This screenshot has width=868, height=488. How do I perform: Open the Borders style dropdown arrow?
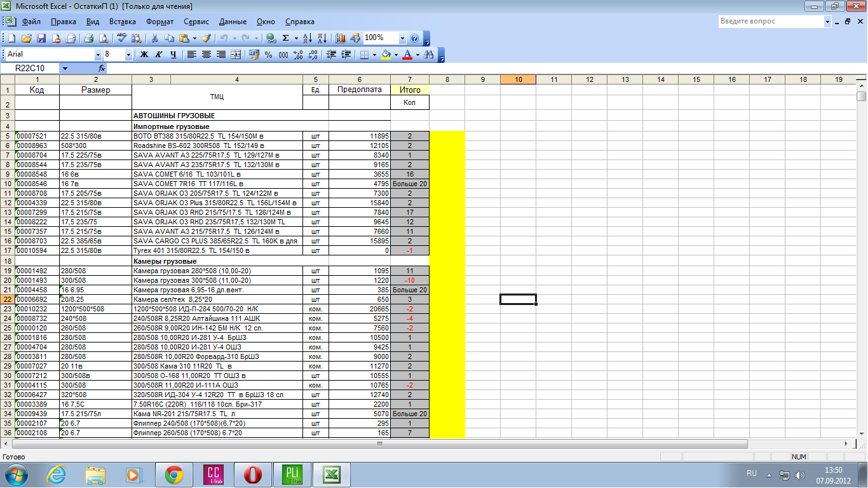374,55
